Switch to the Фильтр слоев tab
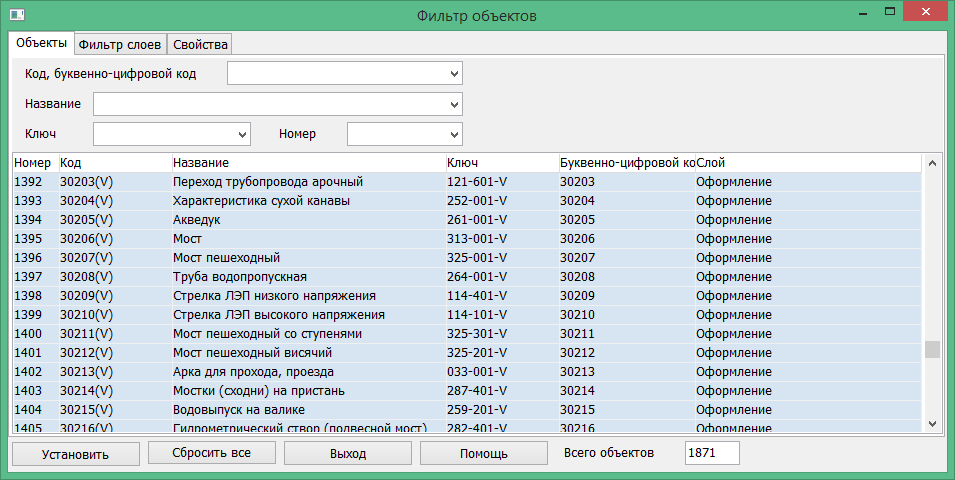Screen dimensions: 955x480 coord(119,44)
